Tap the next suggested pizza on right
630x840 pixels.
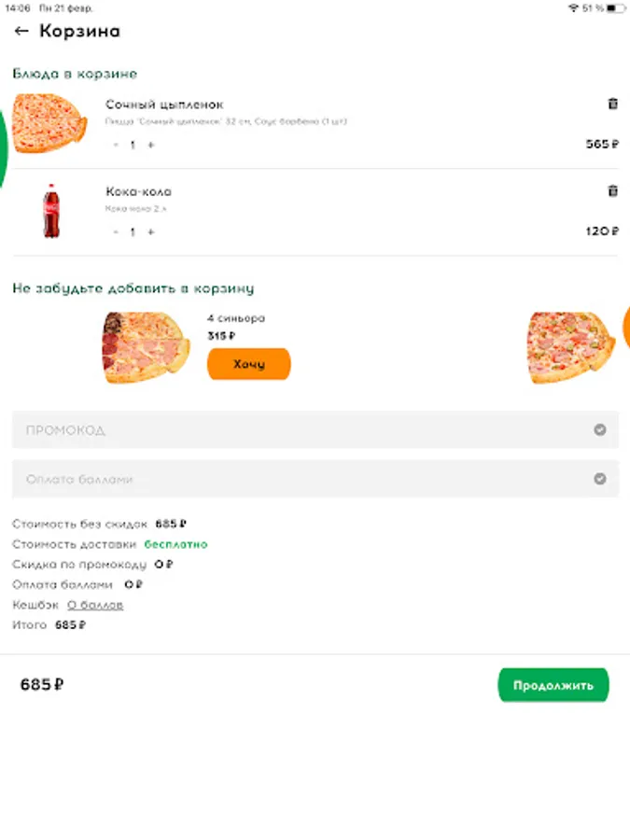tap(570, 347)
